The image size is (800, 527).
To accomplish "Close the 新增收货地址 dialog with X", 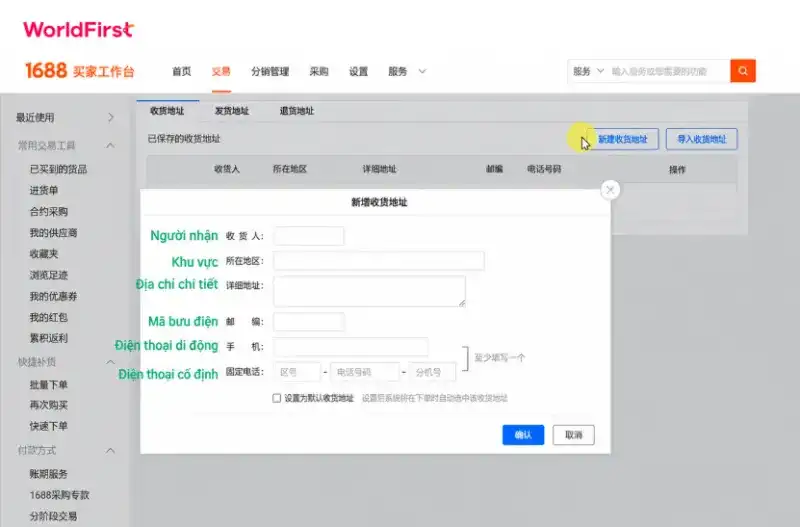I will coord(610,190).
